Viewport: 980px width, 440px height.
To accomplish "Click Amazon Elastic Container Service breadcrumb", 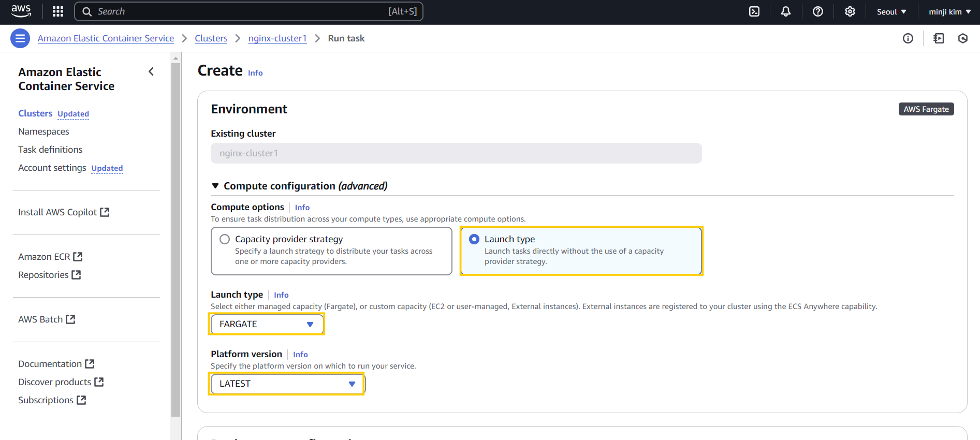I will tap(106, 38).
